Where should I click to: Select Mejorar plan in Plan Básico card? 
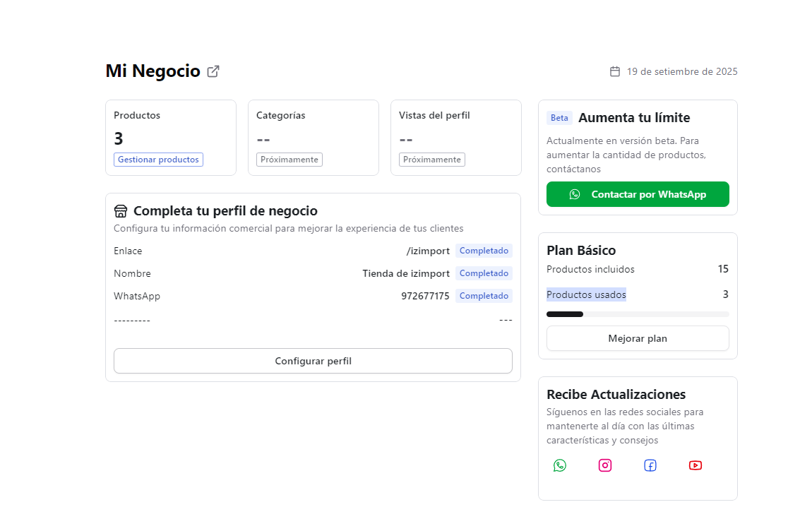pos(638,338)
